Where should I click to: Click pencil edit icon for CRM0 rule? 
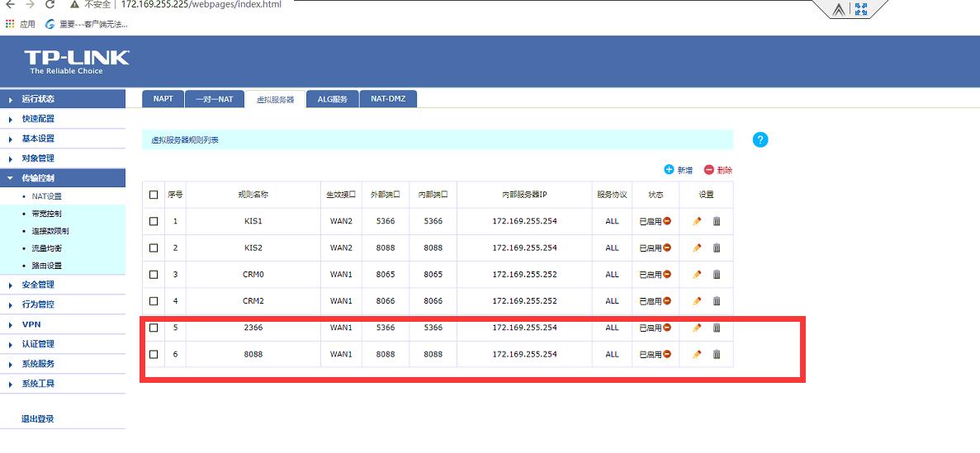point(697,275)
